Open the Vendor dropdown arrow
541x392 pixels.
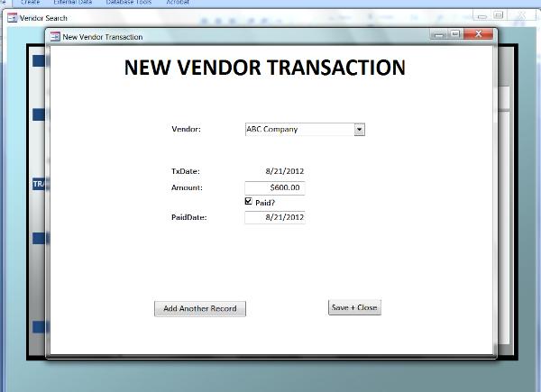pyautogui.click(x=359, y=129)
